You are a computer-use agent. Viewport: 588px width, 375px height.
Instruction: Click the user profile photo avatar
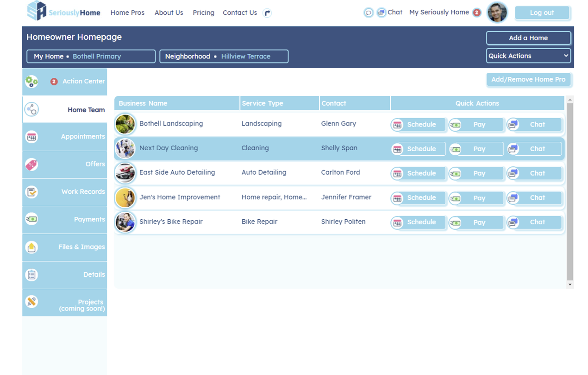(x=497, y=13)
